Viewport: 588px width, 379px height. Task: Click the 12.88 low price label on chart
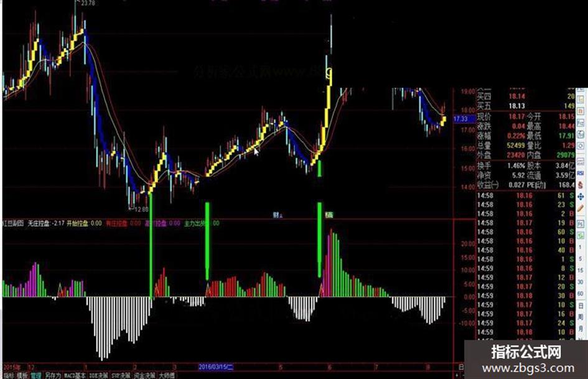[x=141, y=209]
